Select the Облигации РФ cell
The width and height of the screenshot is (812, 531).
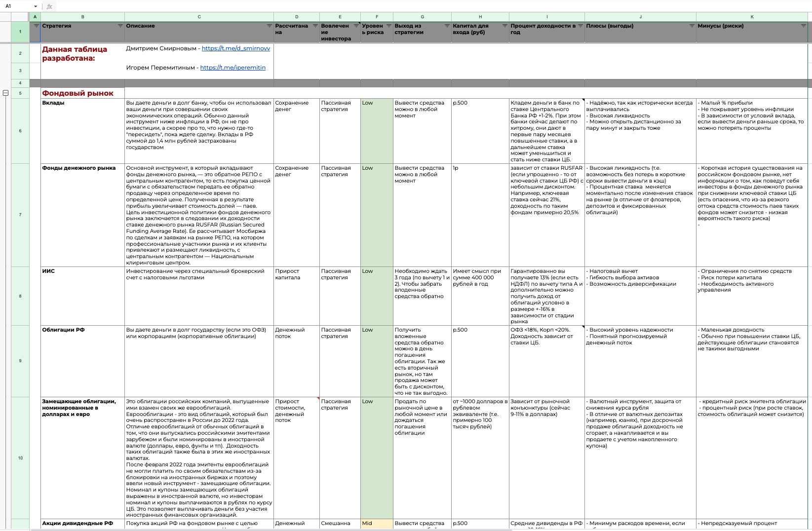coord(82,361)
